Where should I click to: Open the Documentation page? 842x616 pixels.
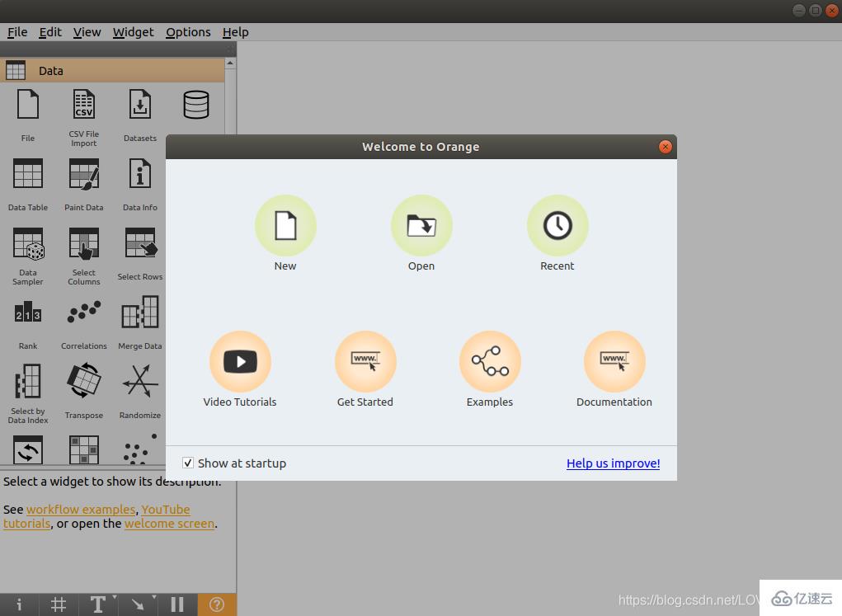(x=614, y=361)
